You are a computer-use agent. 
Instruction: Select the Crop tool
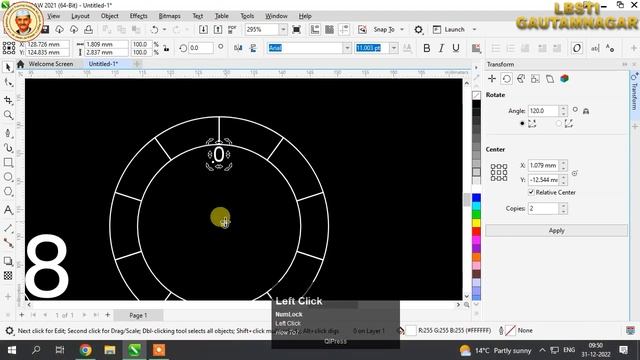pos(8,100)
